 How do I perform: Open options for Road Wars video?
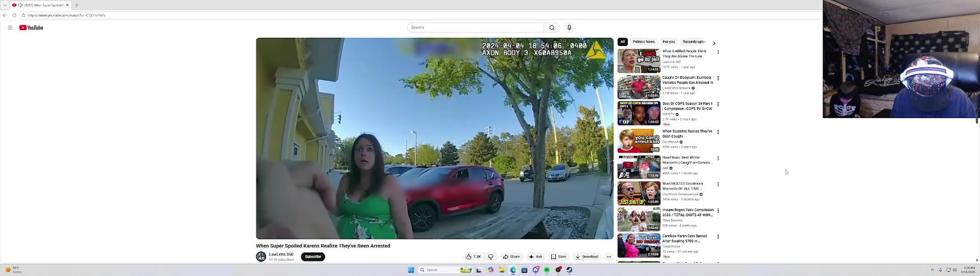point(718,158)
